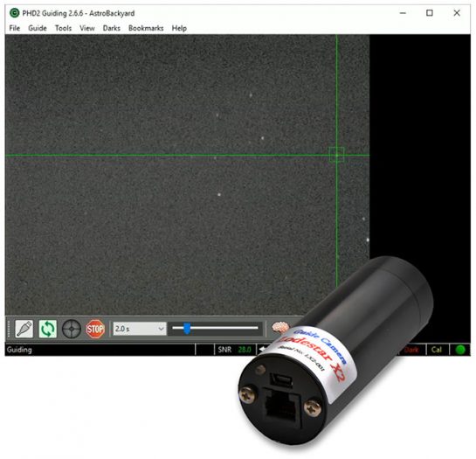The image size is (476, 459).
Task: Click the Connect Equipment USB plug icon
Action: pos(24,329)
